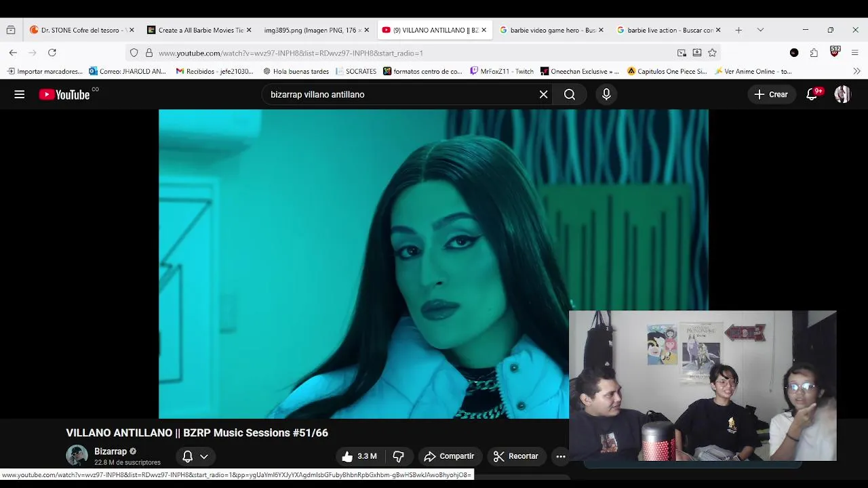Screen dimensions: 868x488
Task: Open the MrFoxZ11 - Twitch bookmark
Action: (x=502, y=71)
